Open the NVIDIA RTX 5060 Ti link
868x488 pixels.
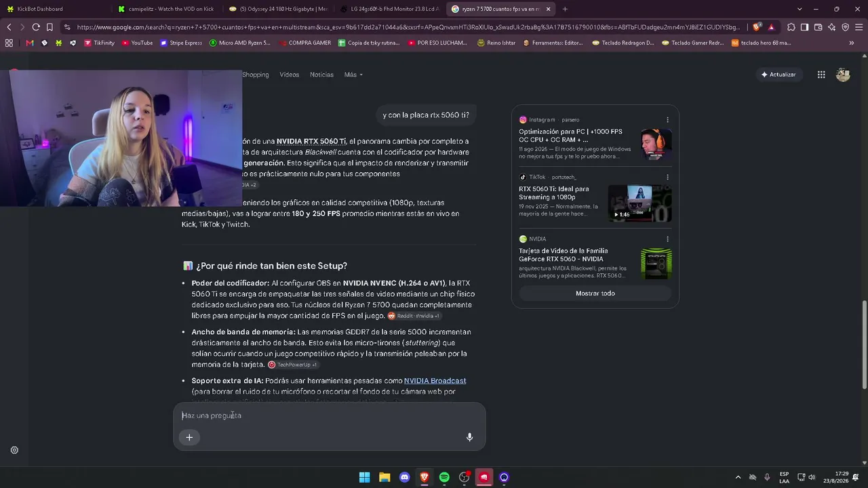[x=311, y=141]
